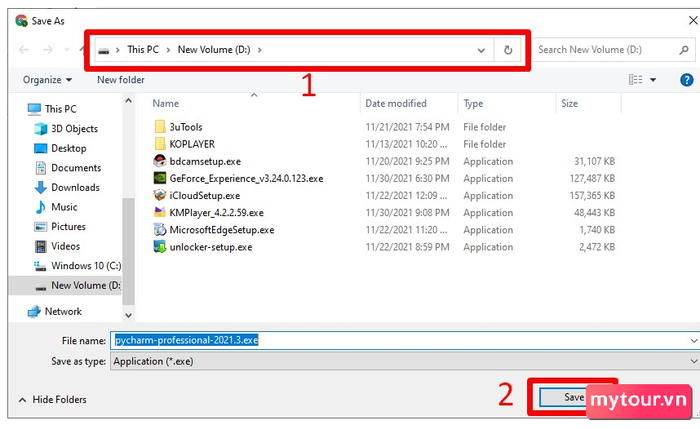Select This PC in navigation pane

pyautogui.click(x=61, y=109)
